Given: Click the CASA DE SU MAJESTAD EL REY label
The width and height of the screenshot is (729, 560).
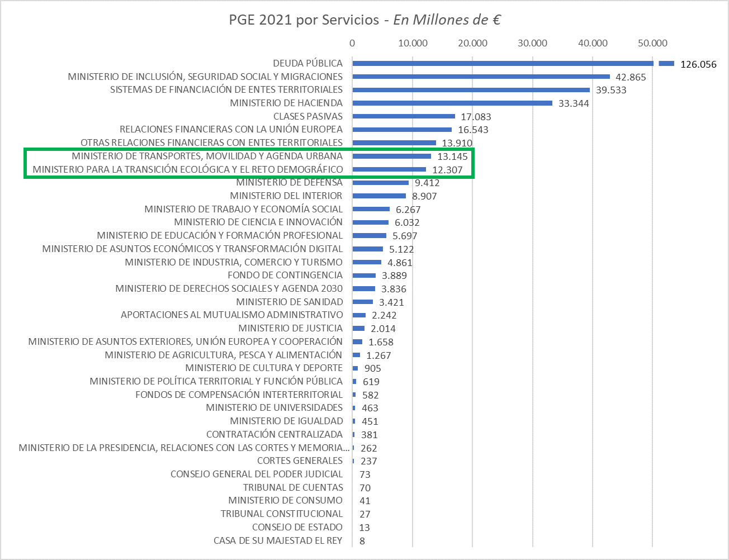Looking at the screenshot, I should [278, 540].
